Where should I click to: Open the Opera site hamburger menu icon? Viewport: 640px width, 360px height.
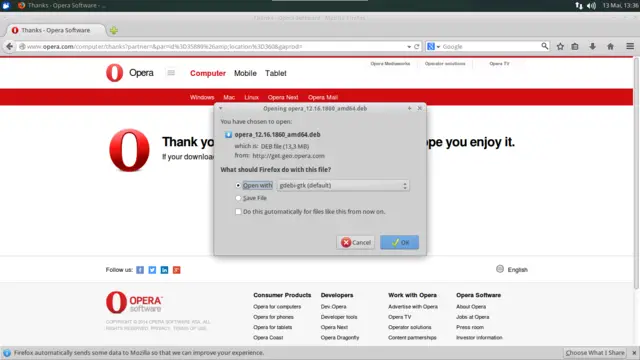click(x=171, y=73)
